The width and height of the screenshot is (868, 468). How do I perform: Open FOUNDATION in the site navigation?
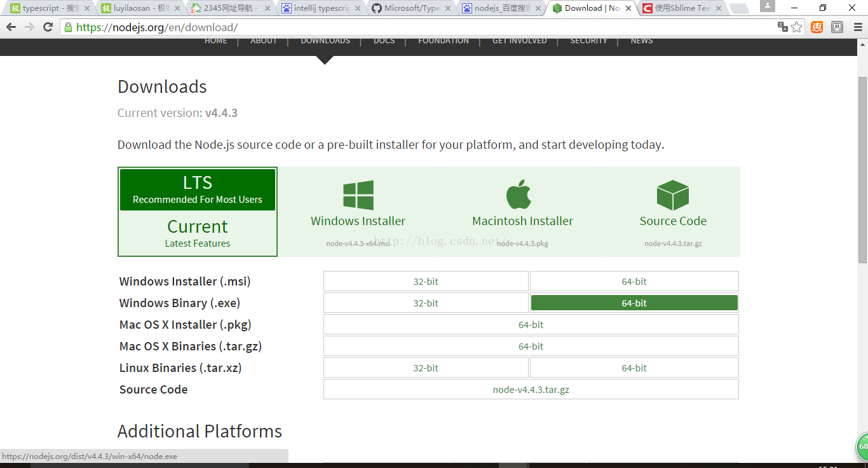[x=444, y=41]
